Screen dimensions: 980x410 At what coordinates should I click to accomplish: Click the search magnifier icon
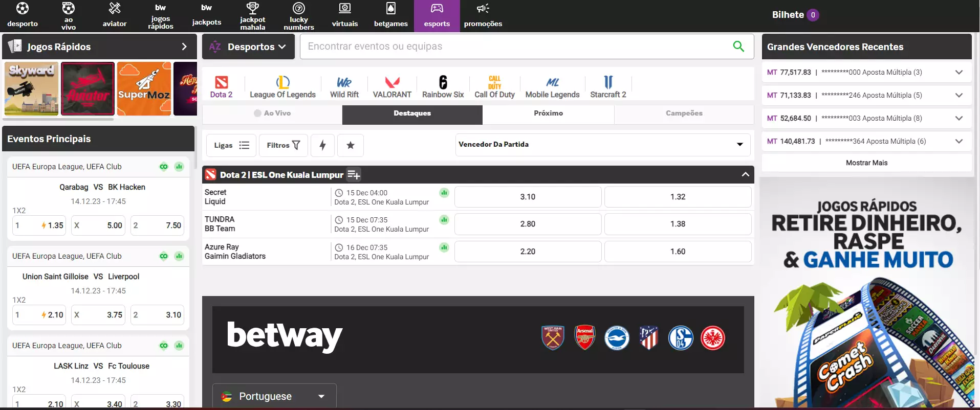(x=738, y=47)
